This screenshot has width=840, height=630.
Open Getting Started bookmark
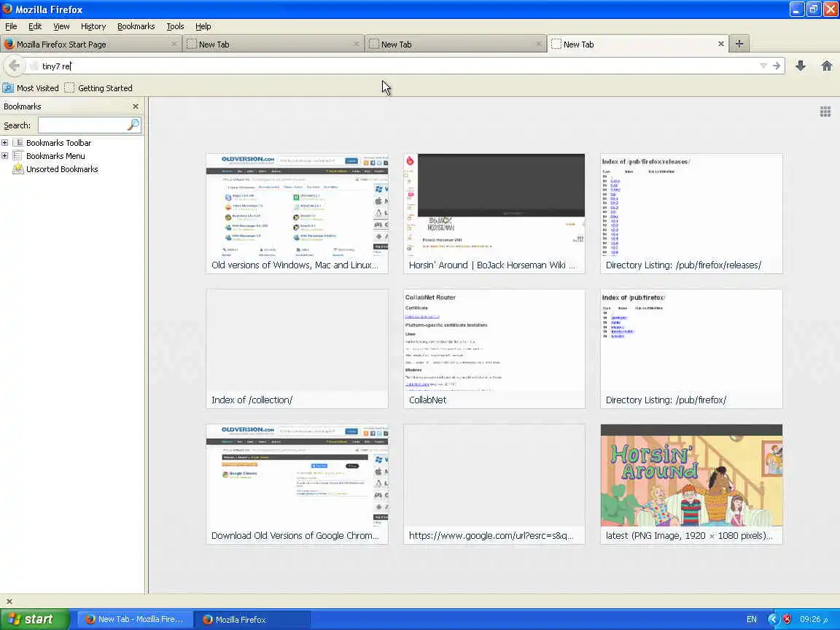click(x=98, y=87)
